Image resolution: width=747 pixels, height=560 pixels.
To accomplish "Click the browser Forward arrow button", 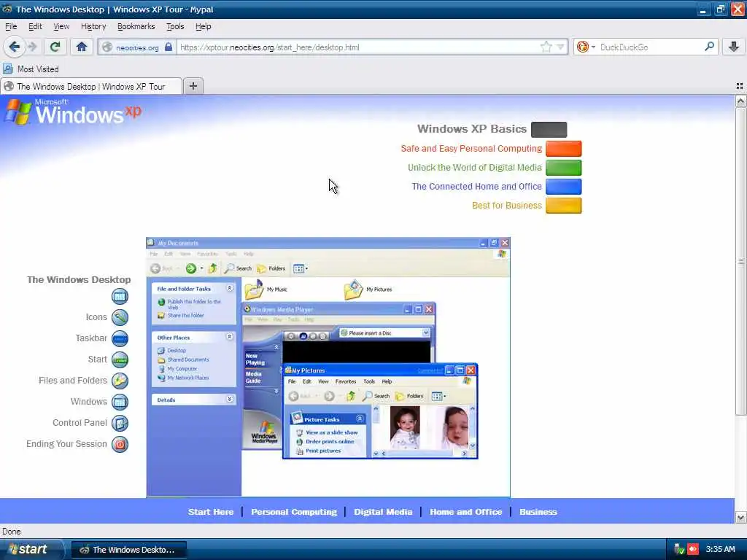I will click(x=32, y=47).
